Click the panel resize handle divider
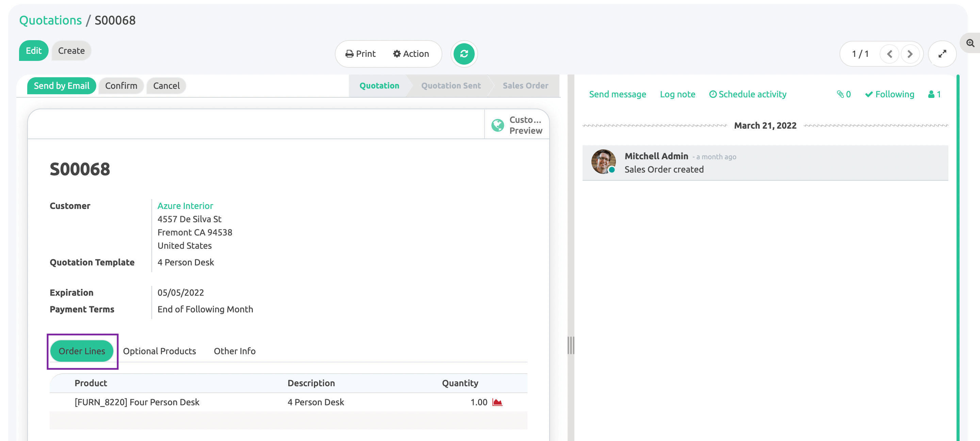 (570, 345)
